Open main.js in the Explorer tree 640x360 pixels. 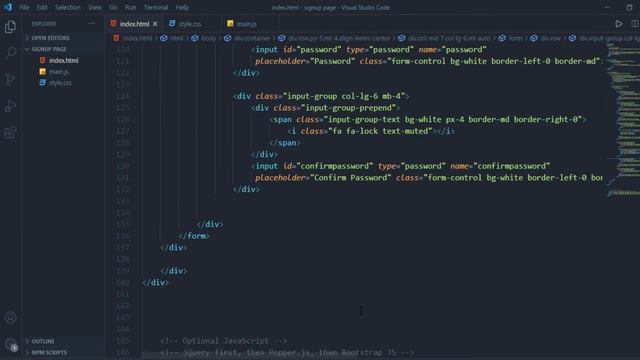(59, 71)
